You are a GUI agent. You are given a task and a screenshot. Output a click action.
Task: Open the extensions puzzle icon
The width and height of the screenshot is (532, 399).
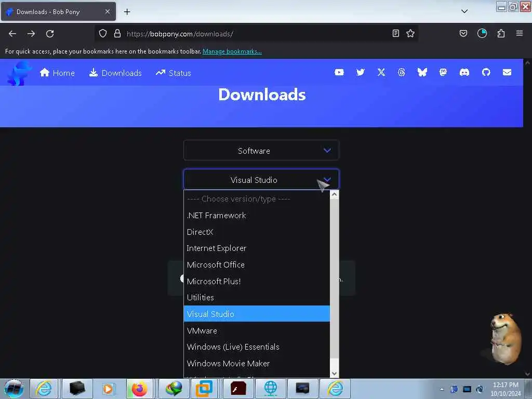pyautogui.click(x=501, y=33)
